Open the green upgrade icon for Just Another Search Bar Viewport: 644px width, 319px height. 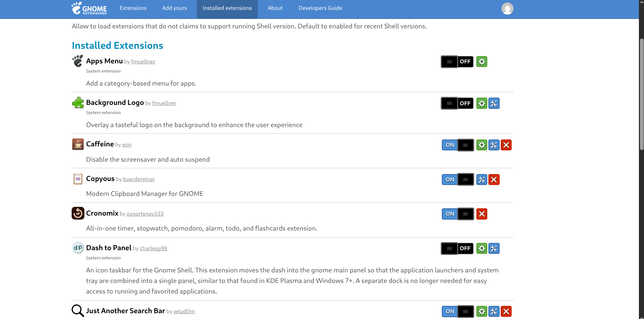point(482,311)
